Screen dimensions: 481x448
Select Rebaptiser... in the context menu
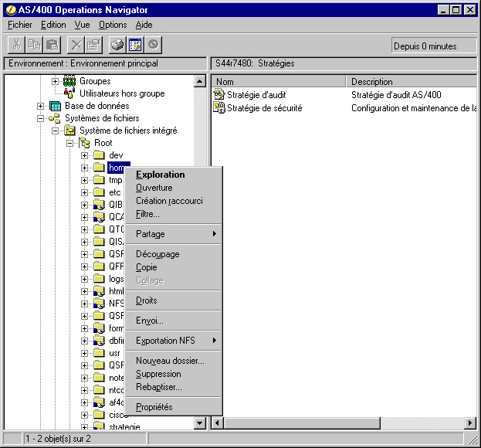point(173,387)
